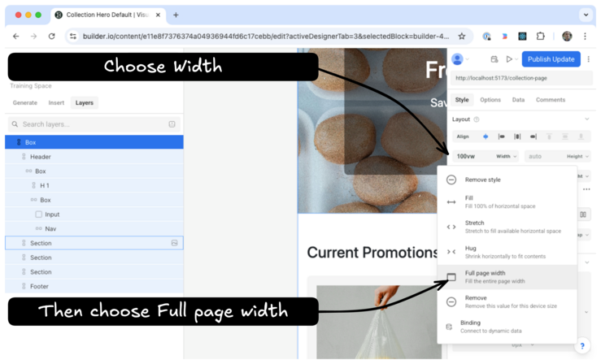Click the site info icon in address bar
Viewport: 601px width, 364px height.
point(73,37)
